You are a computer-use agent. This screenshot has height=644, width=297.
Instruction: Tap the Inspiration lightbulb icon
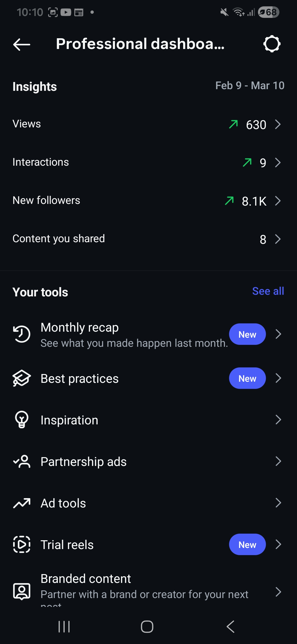[21, 420]
